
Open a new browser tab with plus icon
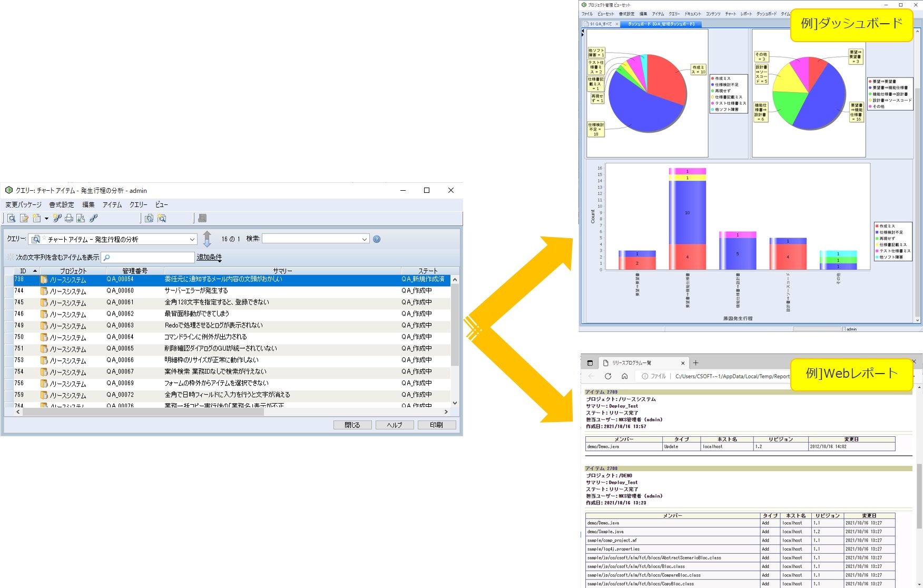point(695,363)
